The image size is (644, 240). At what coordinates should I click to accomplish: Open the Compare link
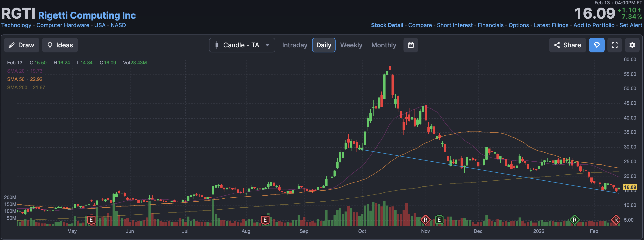click(x=420, y=25)
